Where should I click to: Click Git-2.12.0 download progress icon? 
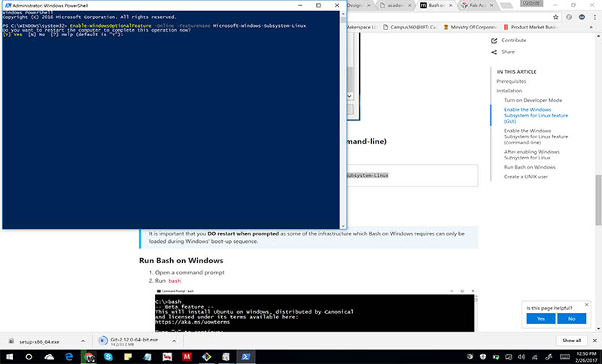click(x=102, y=341)
